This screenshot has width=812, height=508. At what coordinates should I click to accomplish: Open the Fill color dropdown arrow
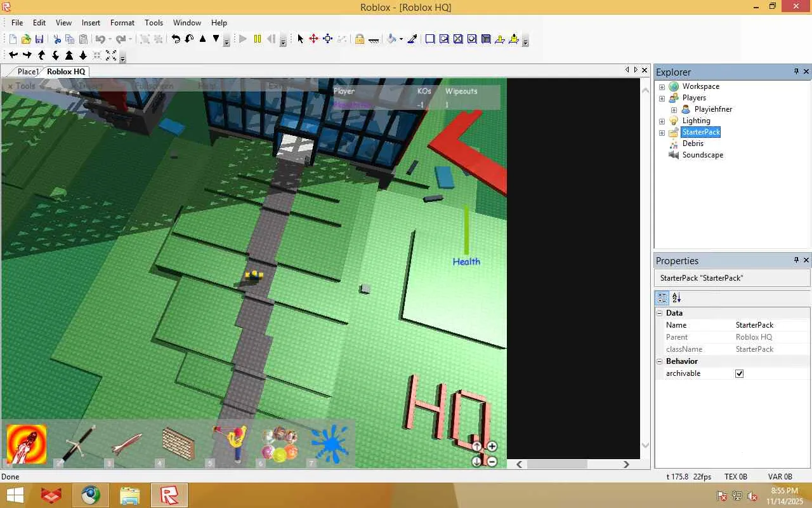[401, 39]
